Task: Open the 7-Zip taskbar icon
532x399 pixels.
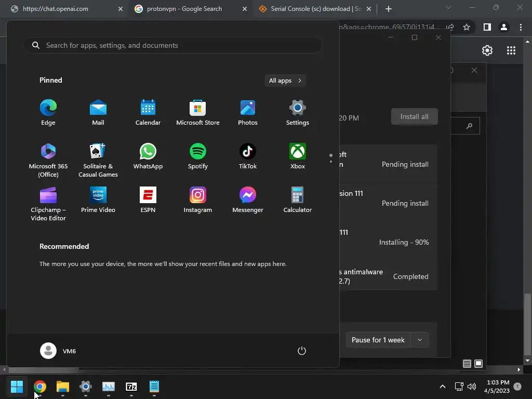Action: click(131, 386)
